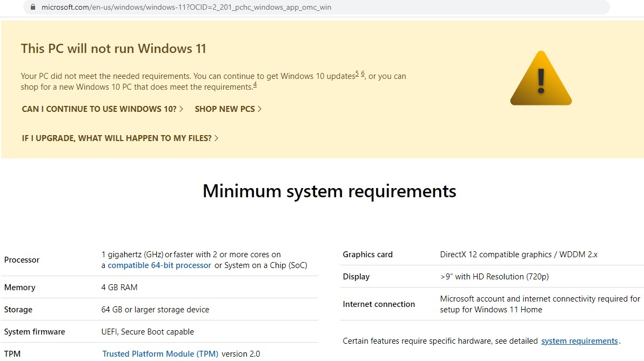This screenshot has width=644, height=361.
Task: Follow the SHOP NEW PCS link
Action: point(225,109)
